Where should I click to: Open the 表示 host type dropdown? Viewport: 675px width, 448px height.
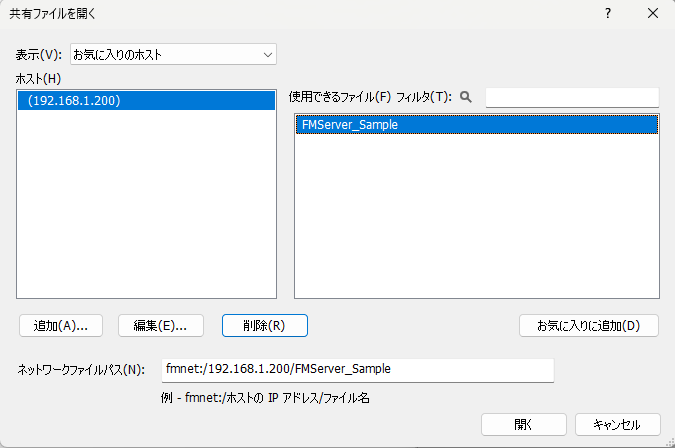click(x=173, y=55)
